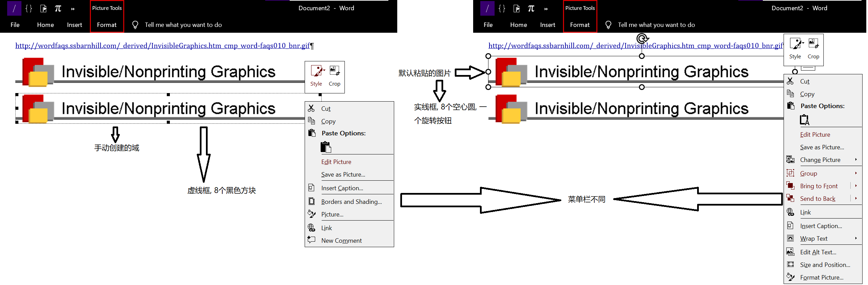
Task: Choose Cut in the right context menu
Action: [823, 81]
